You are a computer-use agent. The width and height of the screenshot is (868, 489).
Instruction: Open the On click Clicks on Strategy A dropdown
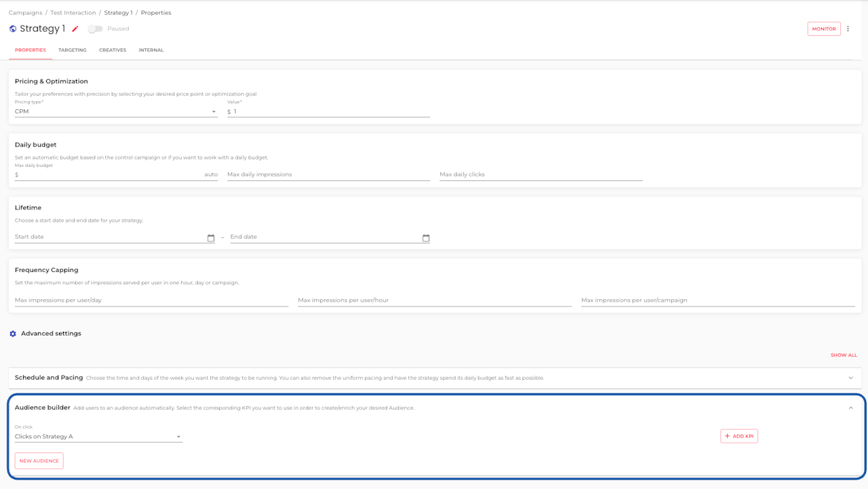click(x=98, y=437)
